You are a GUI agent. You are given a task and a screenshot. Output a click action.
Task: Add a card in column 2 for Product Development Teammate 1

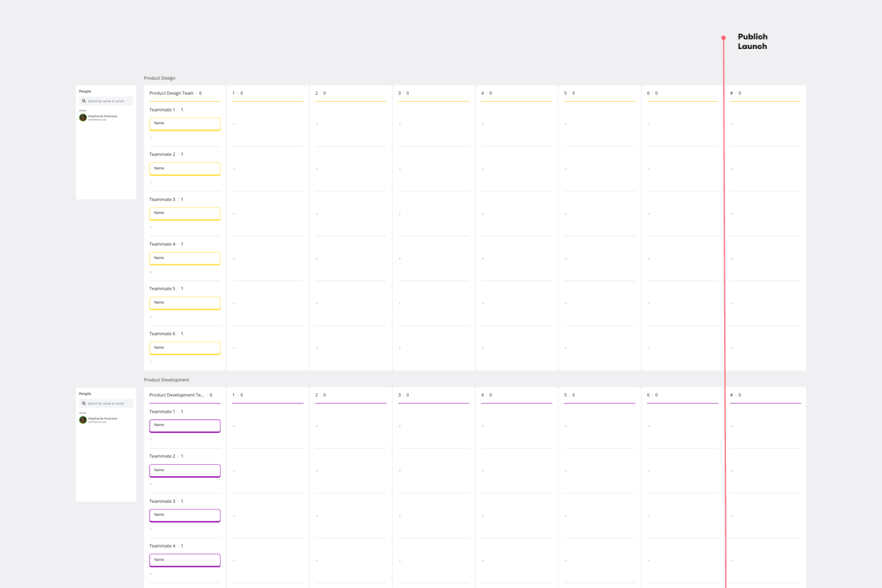317,426
